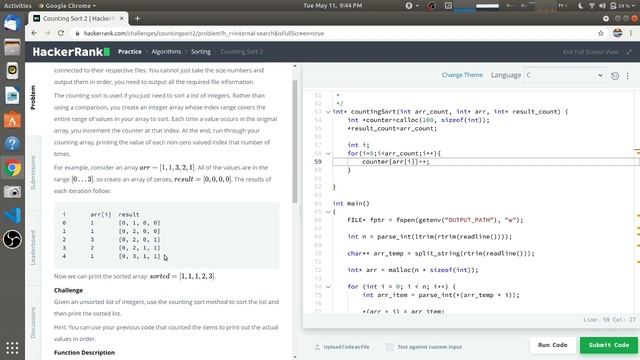The width and height of the screenshot is (640, 360).
Task: Tick Test against custom input checkbox
Action: [390, 347]
